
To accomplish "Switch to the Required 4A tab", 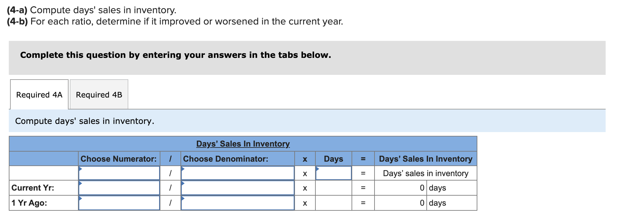I will click(39, 94).
